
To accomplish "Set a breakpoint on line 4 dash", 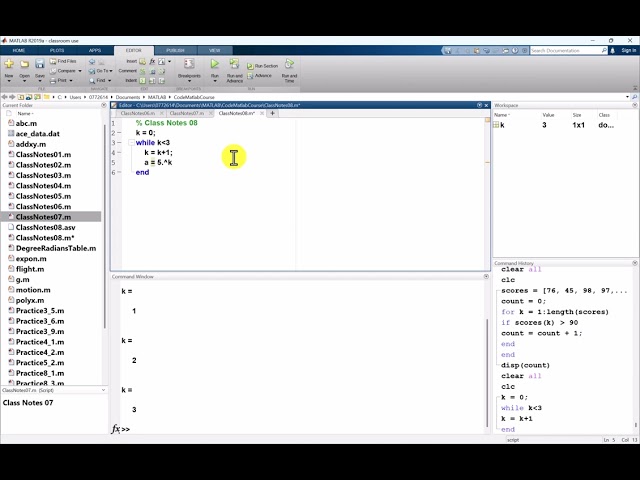I will [119, 153].
